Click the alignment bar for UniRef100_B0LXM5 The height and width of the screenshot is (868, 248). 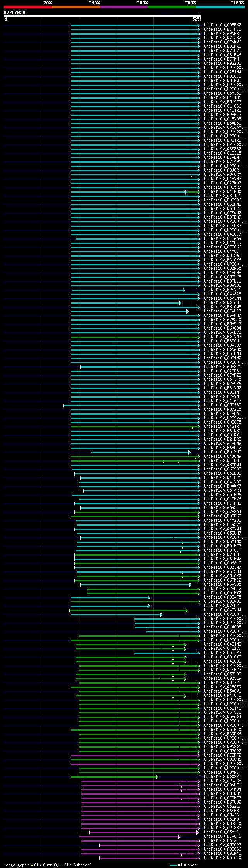pyautogui.click(x=141, y=452)
